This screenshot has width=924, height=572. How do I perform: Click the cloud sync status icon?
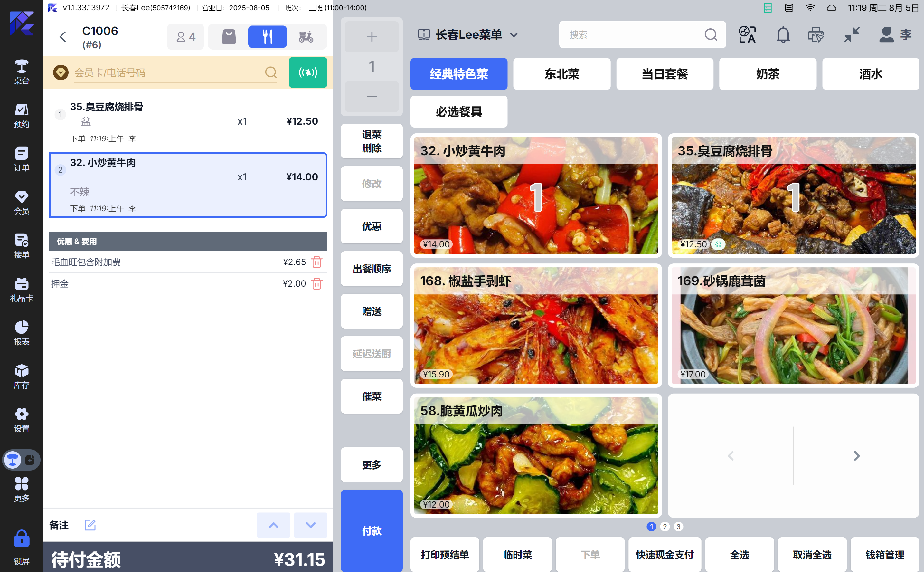coord(831,7)
